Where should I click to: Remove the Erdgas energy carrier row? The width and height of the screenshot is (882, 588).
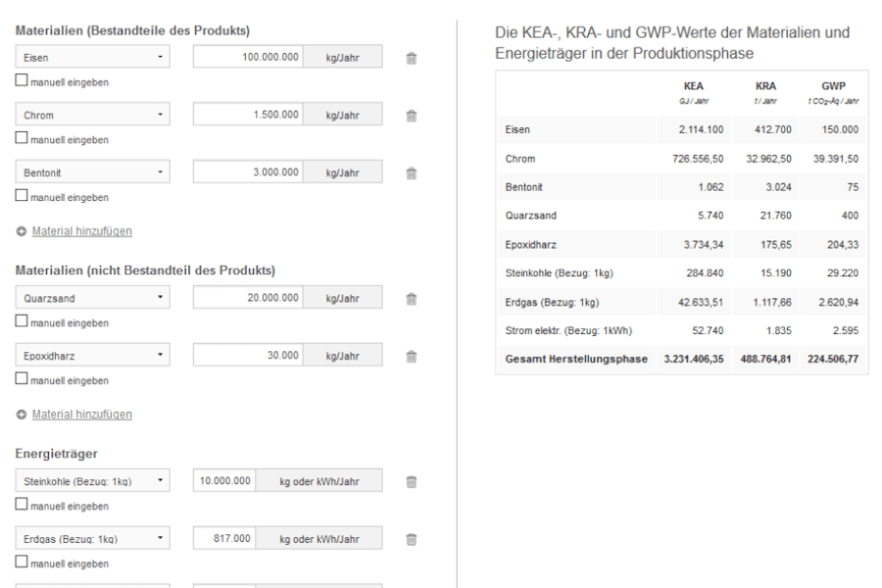coord(412,540)
